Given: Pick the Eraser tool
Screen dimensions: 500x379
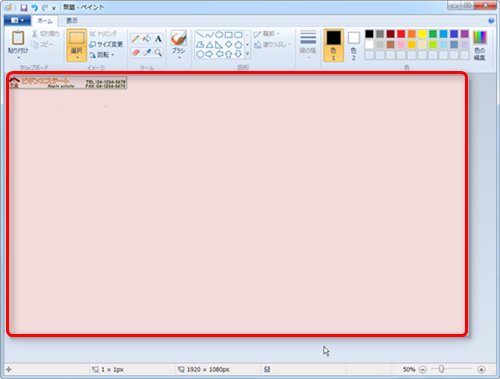Looking at the screenshot, I should coord(135,52).
